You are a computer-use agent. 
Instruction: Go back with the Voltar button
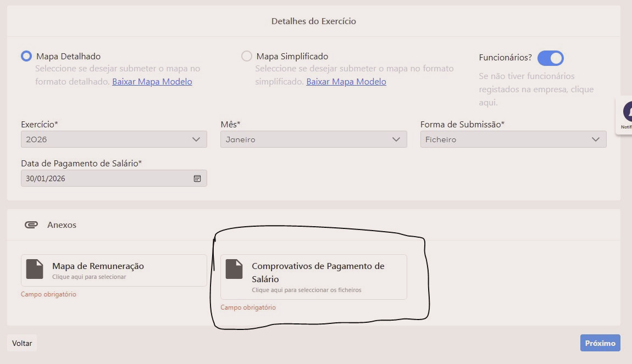coord(22,343)
